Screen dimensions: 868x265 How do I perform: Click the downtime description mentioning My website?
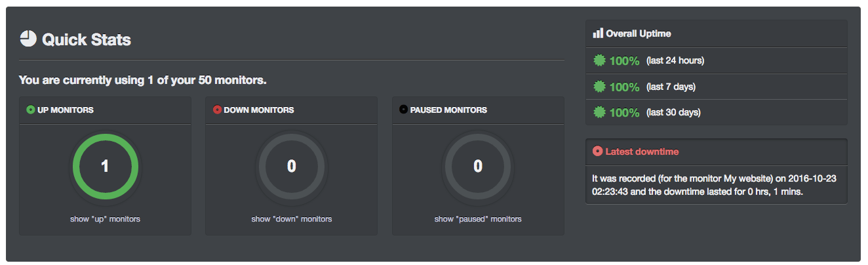(713, 185)
